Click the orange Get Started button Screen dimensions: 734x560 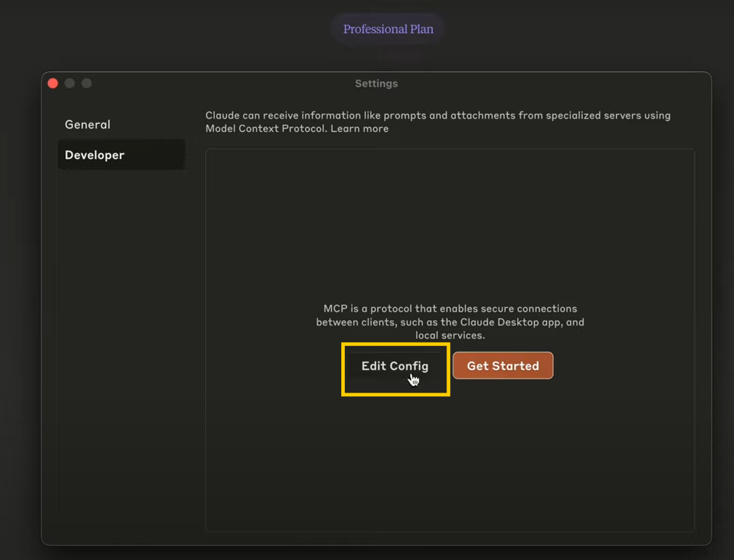(x=503, y=366)
